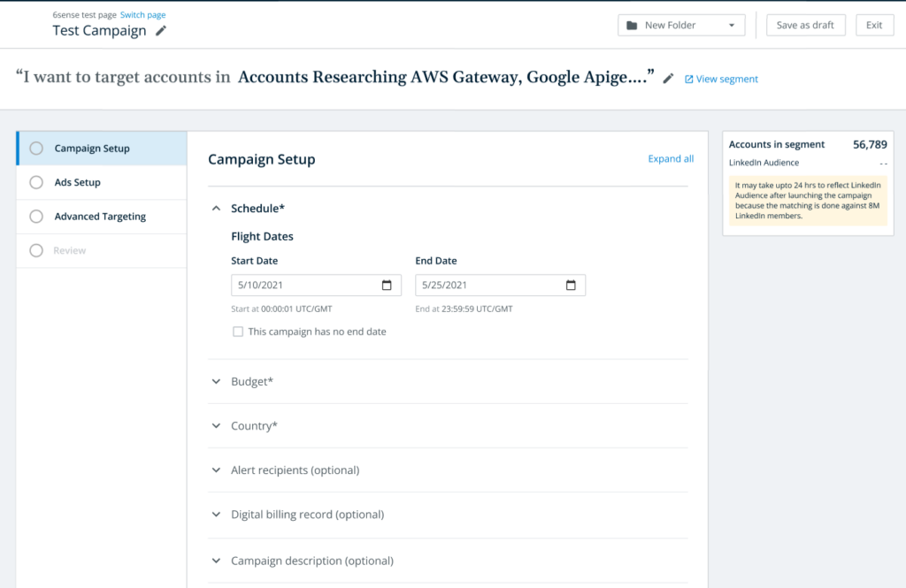
Task: Open Campaign Setup sidebar item
Action: 102,149
